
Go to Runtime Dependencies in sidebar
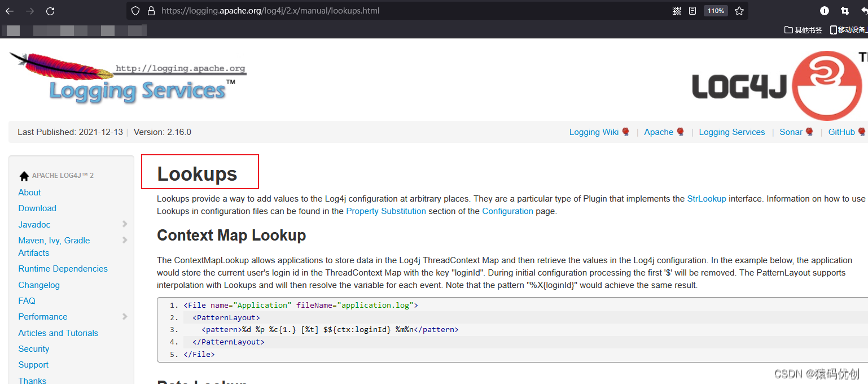pyautogui.click(x=63, y=269)
